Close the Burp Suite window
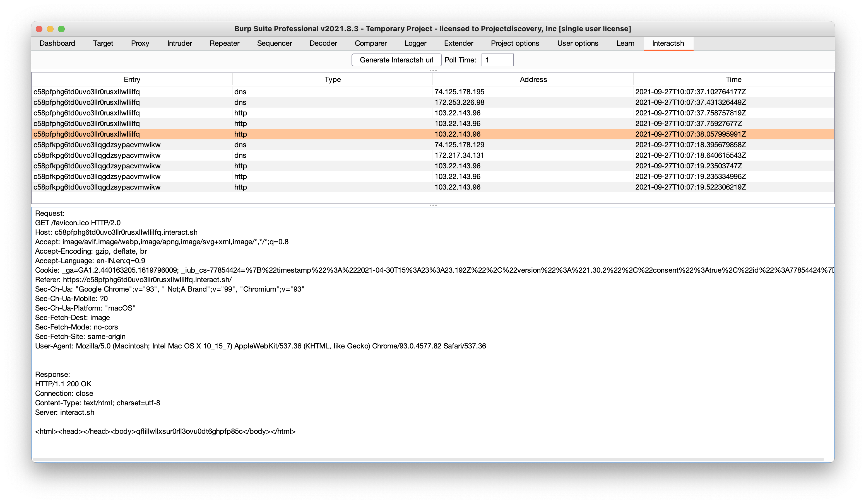Image resolution: width=866 pixels, height=504 pixels. (x=39, y=29)
